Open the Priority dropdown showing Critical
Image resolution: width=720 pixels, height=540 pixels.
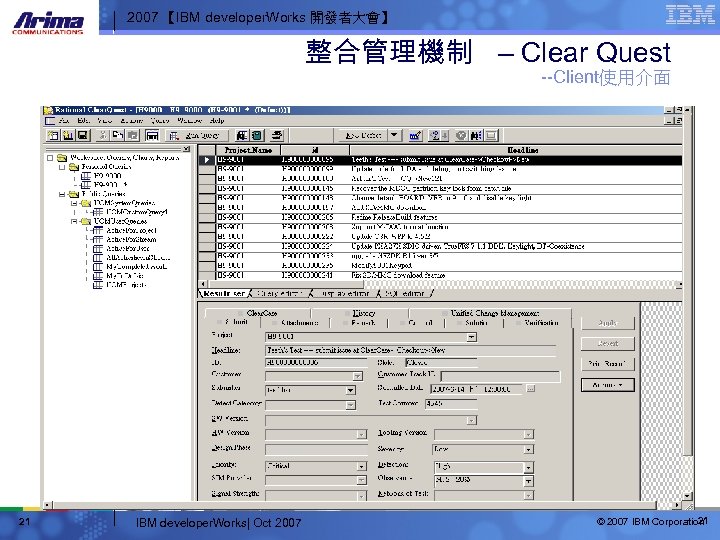(x=361, y=467)
